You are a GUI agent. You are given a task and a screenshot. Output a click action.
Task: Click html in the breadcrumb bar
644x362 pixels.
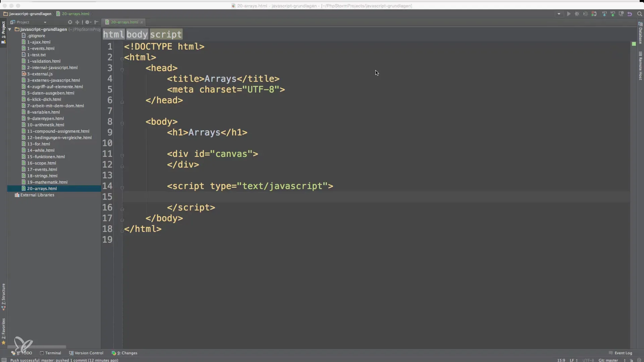[x=114, y=34]
